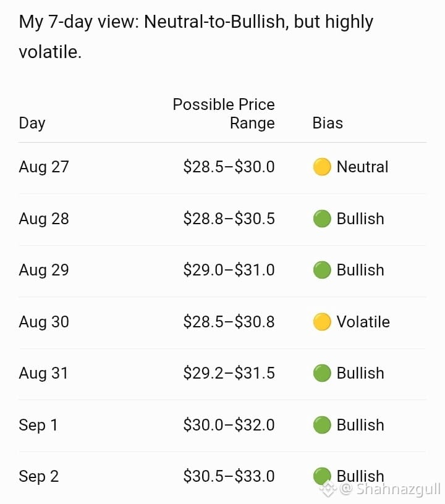The image size is (445, 504).
Task: Select the Possible Price Range column header
Action: point(224,114)
